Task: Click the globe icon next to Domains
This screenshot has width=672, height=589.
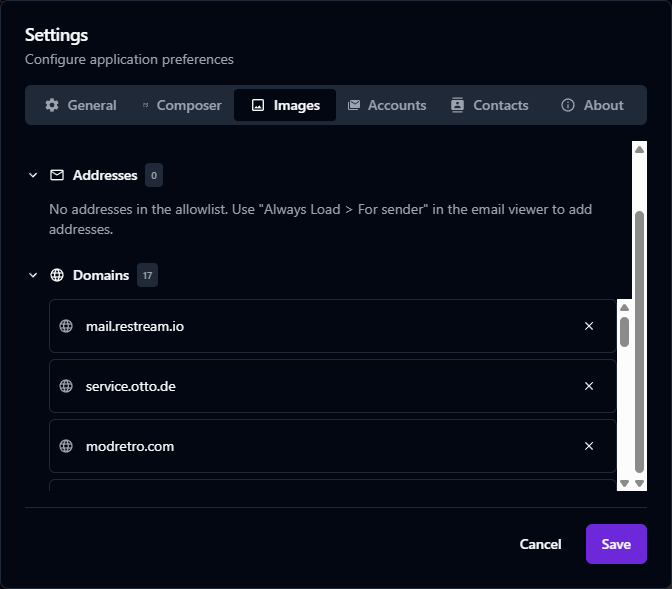Action: [57, 275]
